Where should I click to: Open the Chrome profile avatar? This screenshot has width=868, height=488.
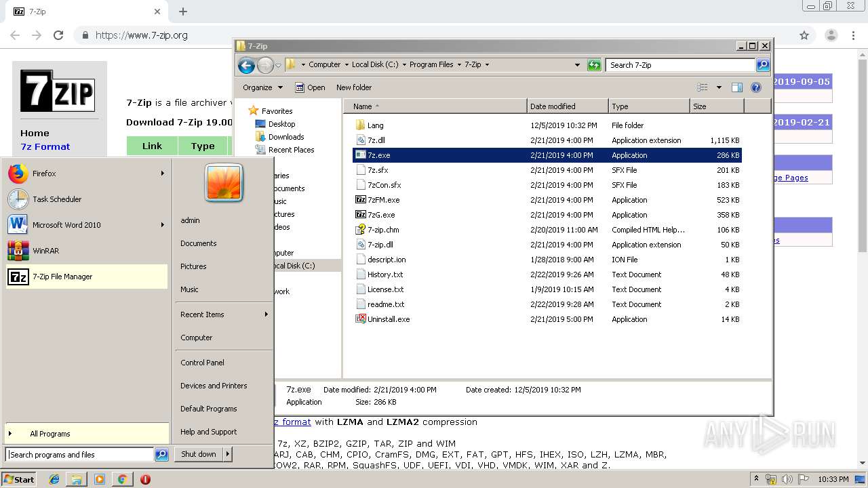[831, 35]
